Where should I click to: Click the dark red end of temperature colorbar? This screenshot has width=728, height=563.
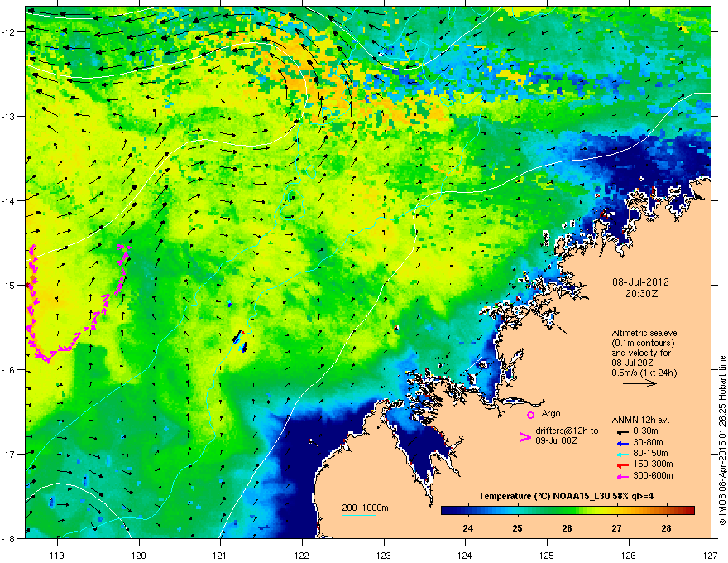click(688, 511)
